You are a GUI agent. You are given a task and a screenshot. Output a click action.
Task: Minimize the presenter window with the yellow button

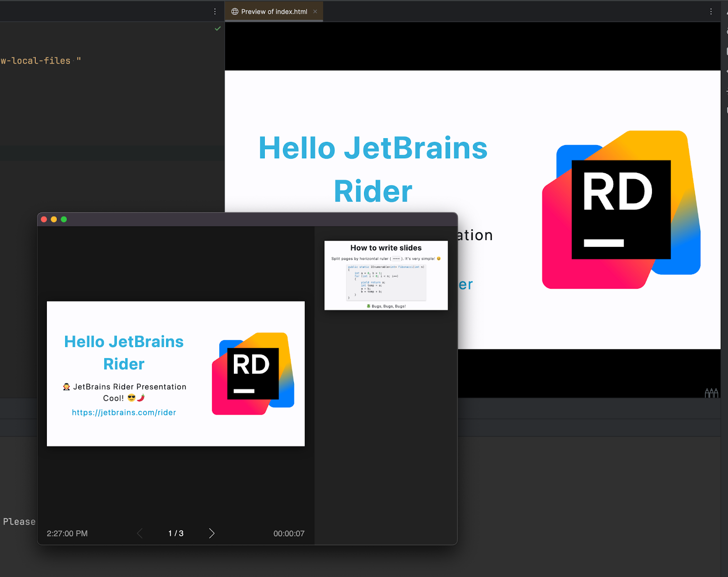(54, 219)
